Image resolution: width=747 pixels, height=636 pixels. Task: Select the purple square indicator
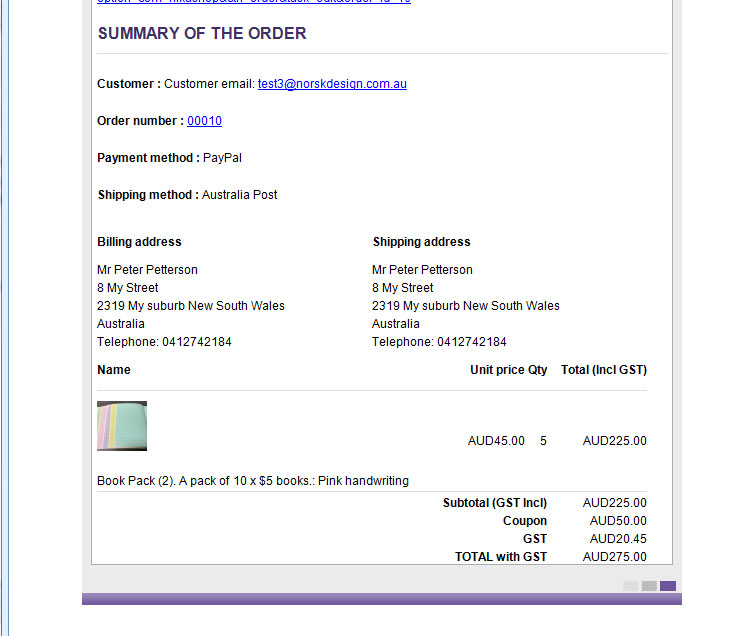click(x=668, y=586)
